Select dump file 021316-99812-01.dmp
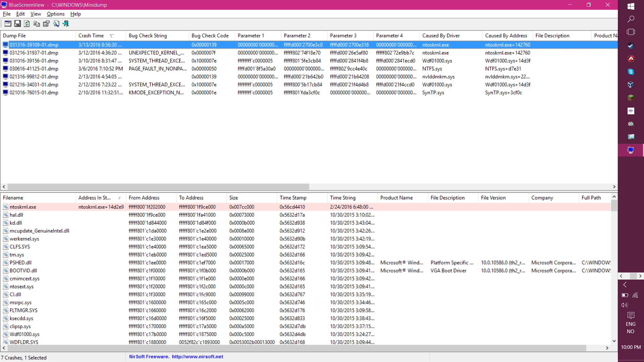The height and width of the screenshot is (362, 644). (x=34, y=77)
